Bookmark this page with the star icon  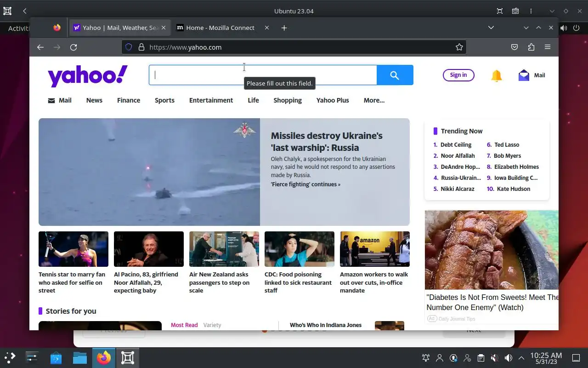(x=459, y=47)
